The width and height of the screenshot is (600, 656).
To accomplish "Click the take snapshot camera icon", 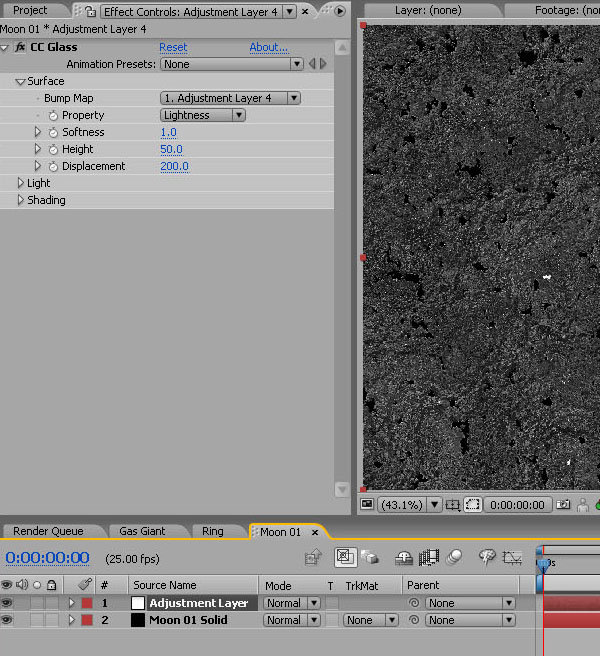I will pyautogui.click(x=564, y=505).
